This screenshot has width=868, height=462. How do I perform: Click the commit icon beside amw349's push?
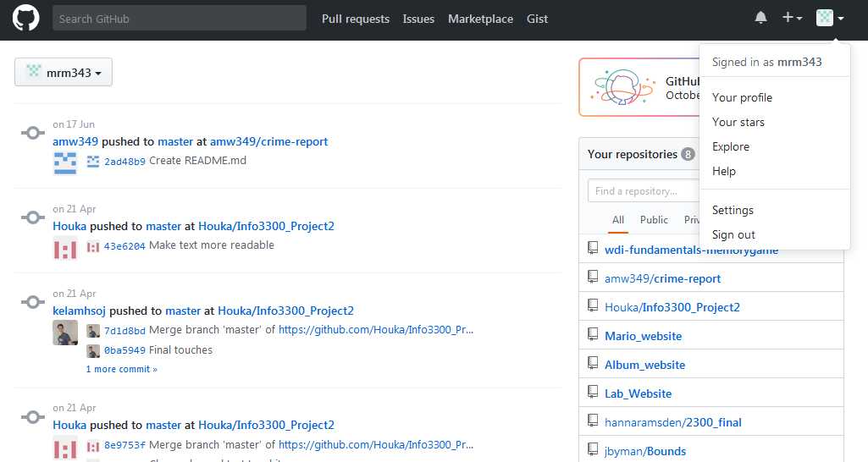tap(32, 133)
